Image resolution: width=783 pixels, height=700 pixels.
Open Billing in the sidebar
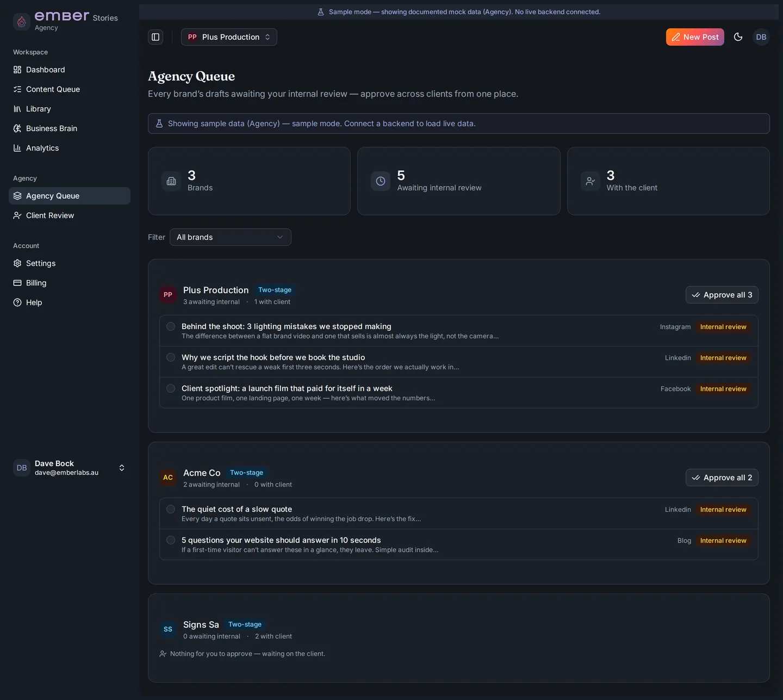(70, 283)
